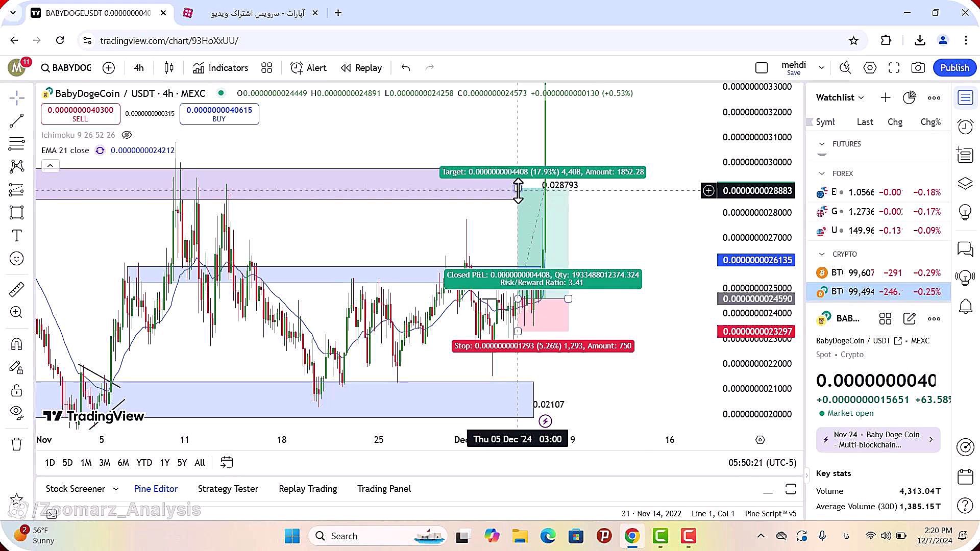Image resolution: width=980 pixels, height=551 pixels.
Task: Select the Trend Line drawing tool
Action: point(16,121)
